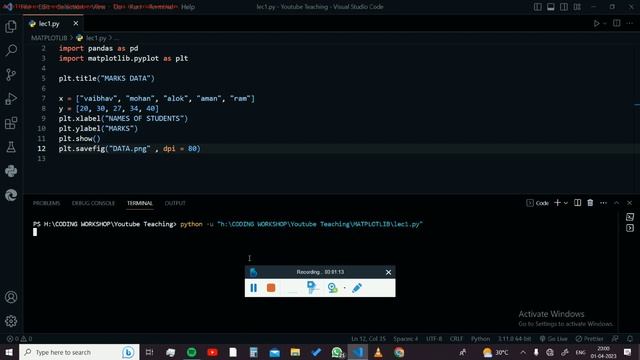Image resolution: width=640 pixels, height=360 pixels.
Task: Close the terminal panel
Action: (x=629, y=203)
